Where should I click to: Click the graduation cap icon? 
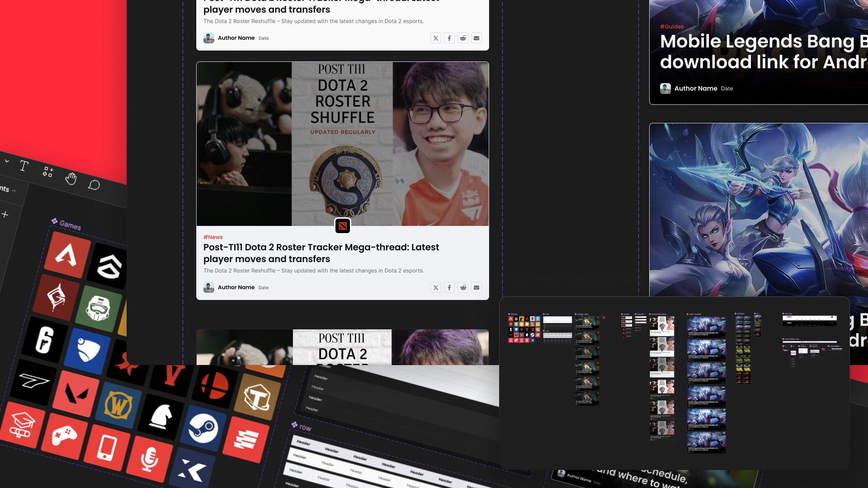tap(22, 425)
